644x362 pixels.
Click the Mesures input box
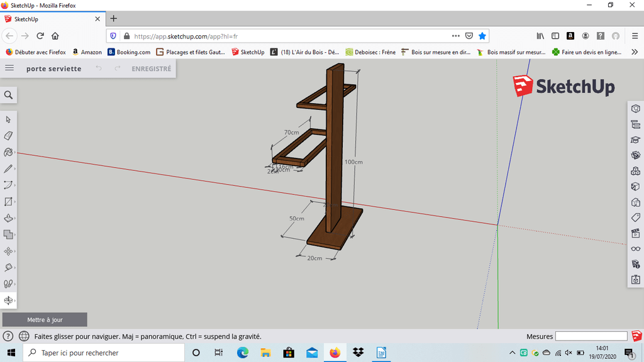(591, 336)
